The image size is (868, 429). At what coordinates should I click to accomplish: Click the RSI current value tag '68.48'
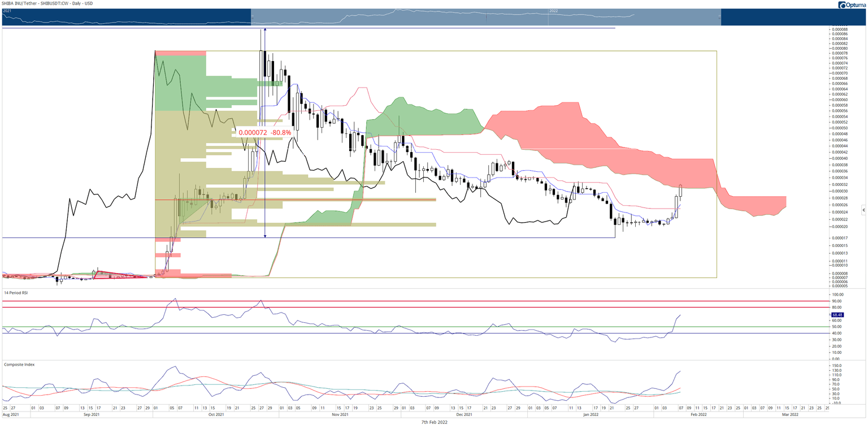click(837, 315)
